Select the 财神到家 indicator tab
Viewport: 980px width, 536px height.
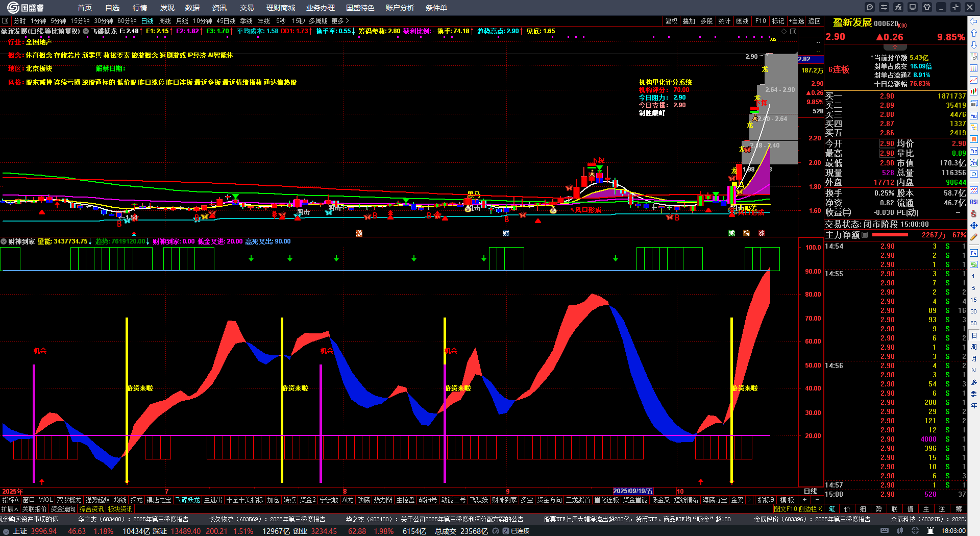pos(504,500)
